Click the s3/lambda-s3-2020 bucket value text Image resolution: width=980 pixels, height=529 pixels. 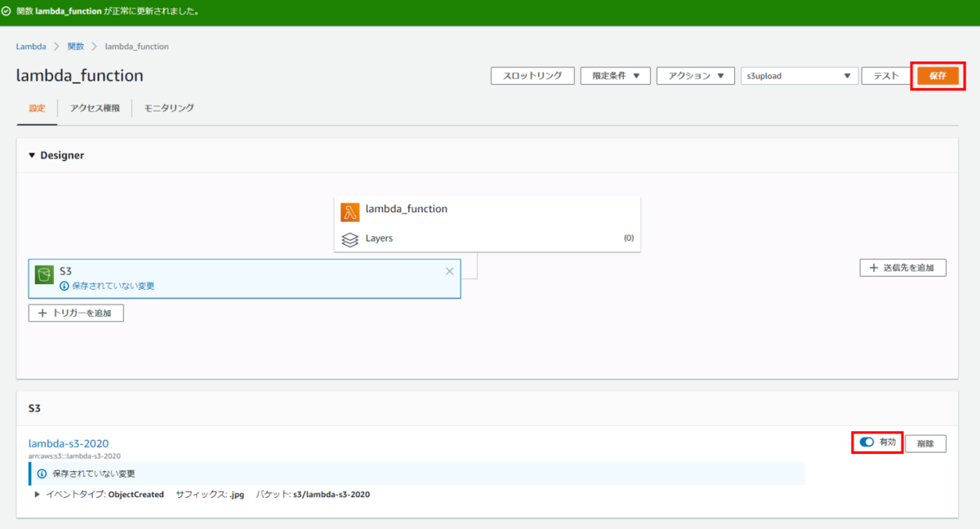tap(332, 495)
